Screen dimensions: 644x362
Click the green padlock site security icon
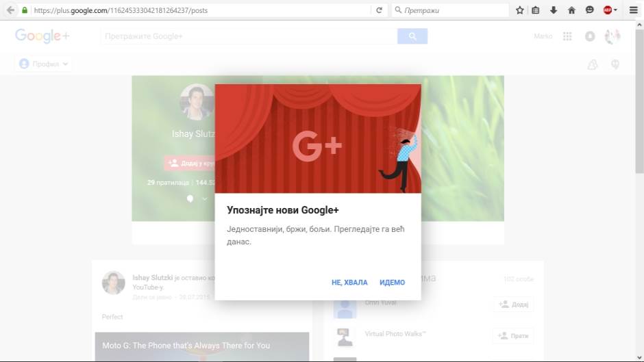25,10
